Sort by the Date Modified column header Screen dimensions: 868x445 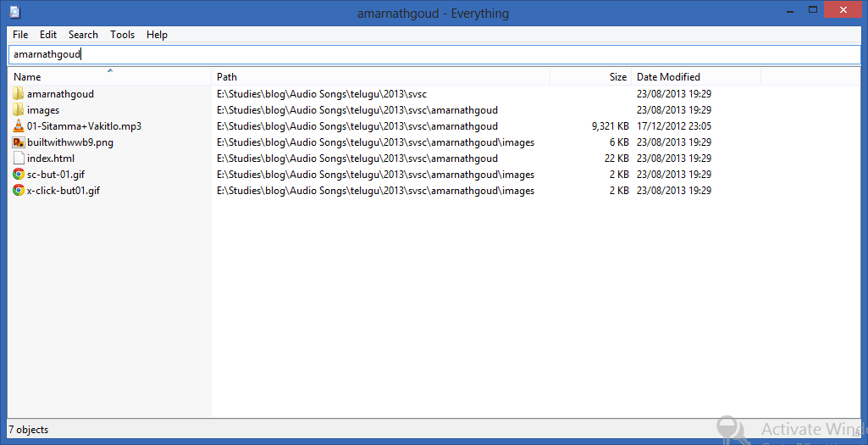(696, 77)
